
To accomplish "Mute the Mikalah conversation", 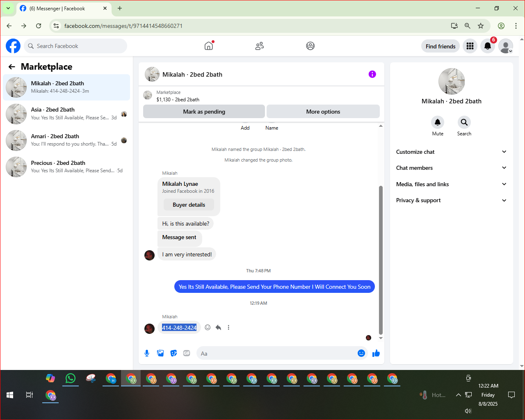I will click(438, 122).
